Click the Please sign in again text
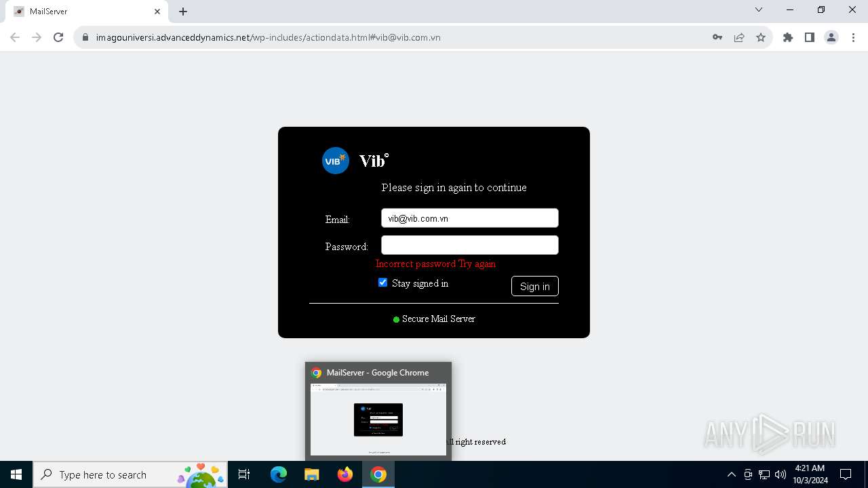Screen dimensions: 868x488 tap(454, 187)
